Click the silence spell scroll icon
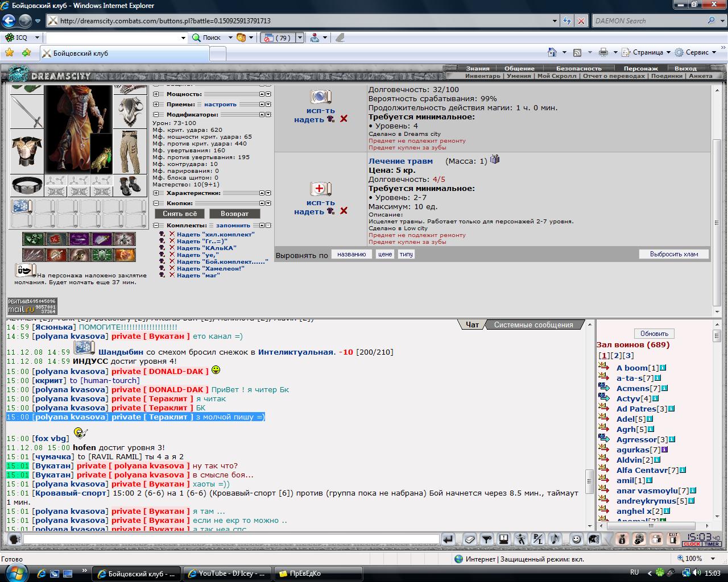Image resolution: width=728 pixels, height=582 pixels. 26,270
